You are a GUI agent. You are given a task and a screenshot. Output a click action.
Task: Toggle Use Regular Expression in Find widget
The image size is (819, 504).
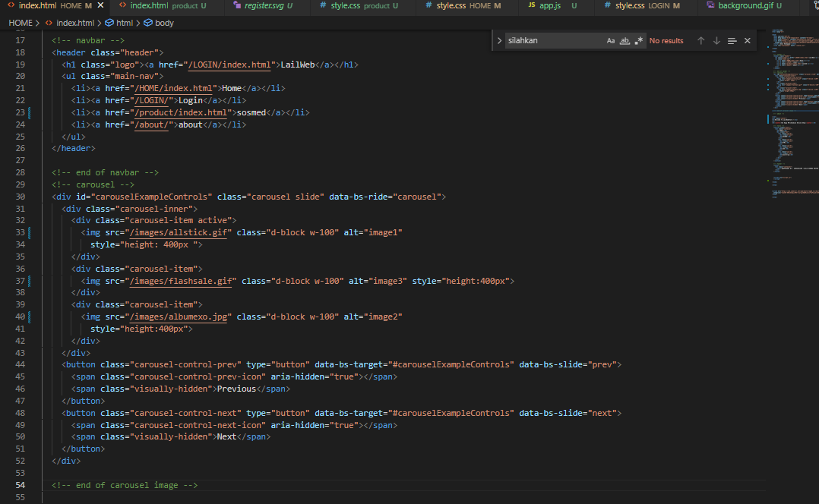coord(638,41)
